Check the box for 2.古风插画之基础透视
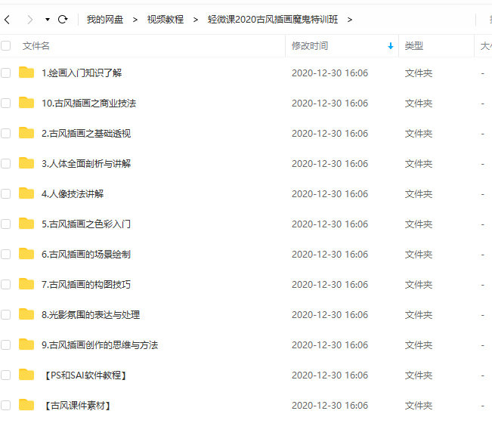 [x=5, y=133]
